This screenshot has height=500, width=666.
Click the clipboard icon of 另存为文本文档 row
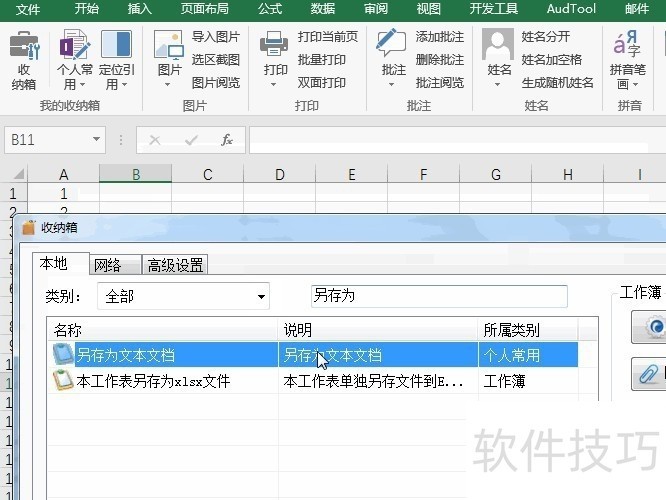(63, 354)
